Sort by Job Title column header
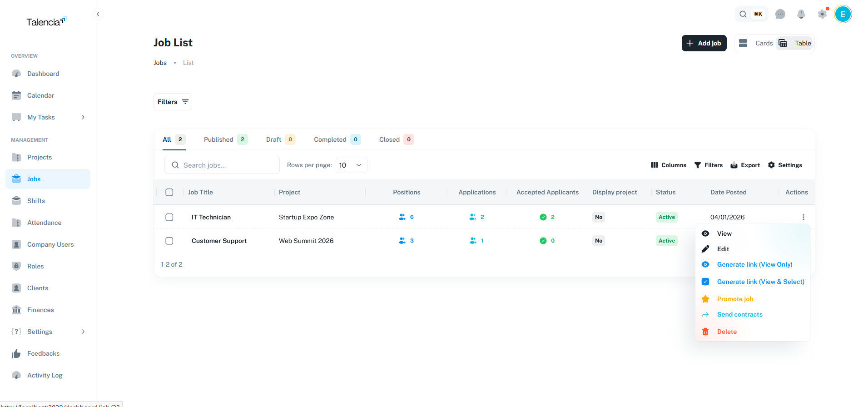Screen dimensions: 868x407 [200, 192]
